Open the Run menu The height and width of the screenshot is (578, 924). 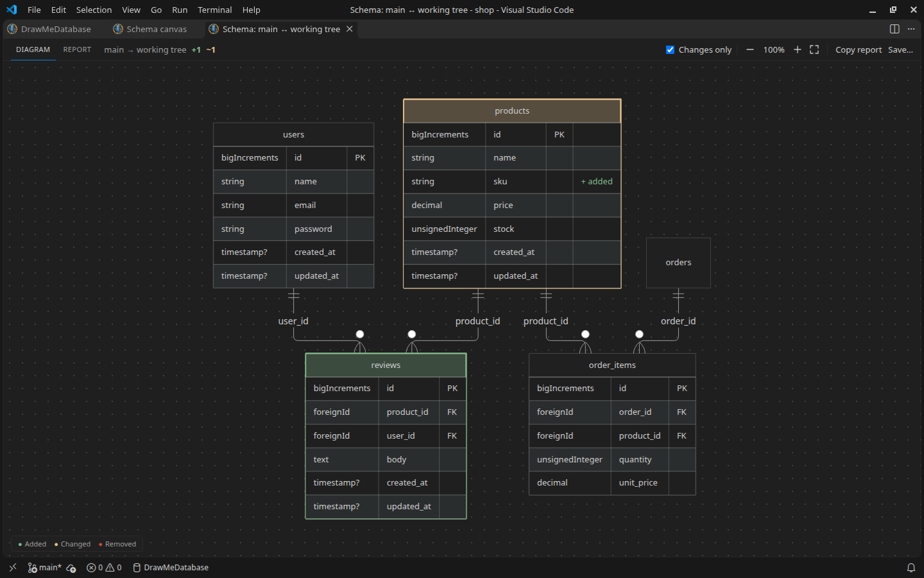(180, 10)
